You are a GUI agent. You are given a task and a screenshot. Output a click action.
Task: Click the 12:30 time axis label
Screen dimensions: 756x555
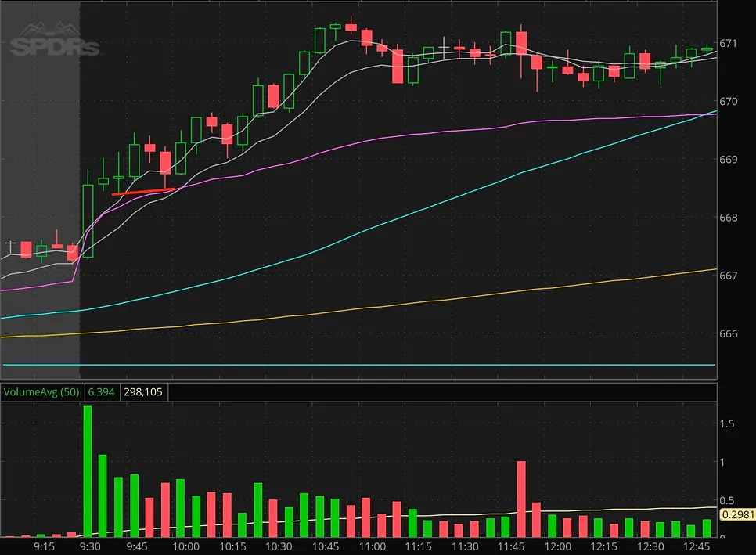pos(651,546)
